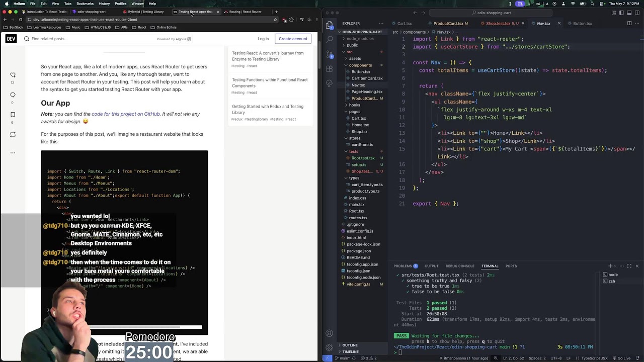
Task: Bookmark the DEV post
Action: pyautogui.click(x=13, y=115)
